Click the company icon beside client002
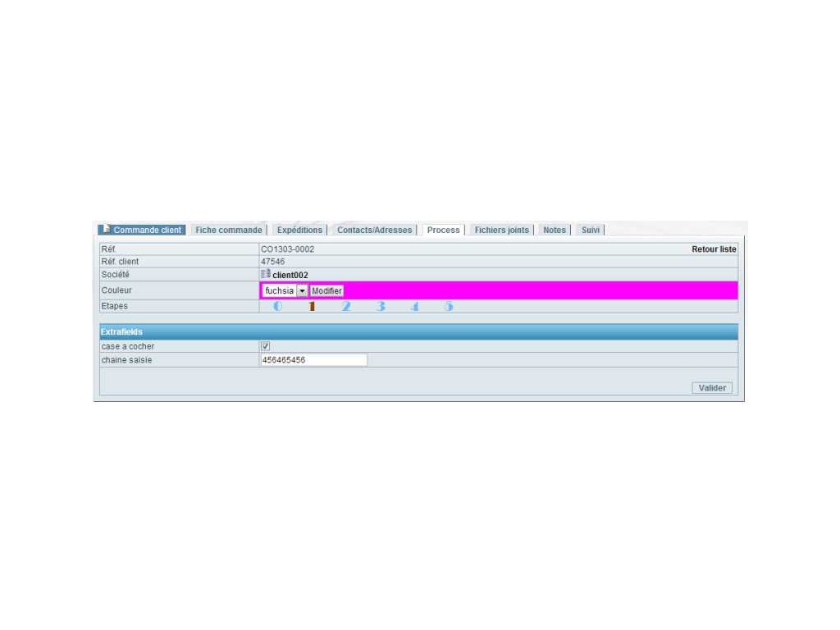 pos(266,274)
